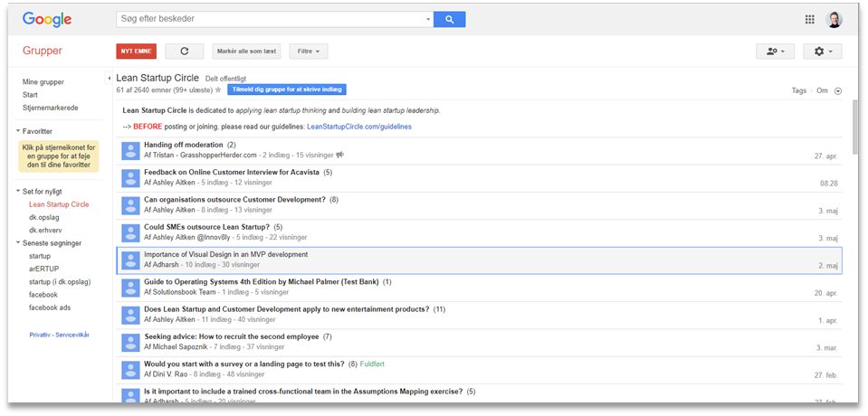Go to Mine grupper

pos(43,82)
